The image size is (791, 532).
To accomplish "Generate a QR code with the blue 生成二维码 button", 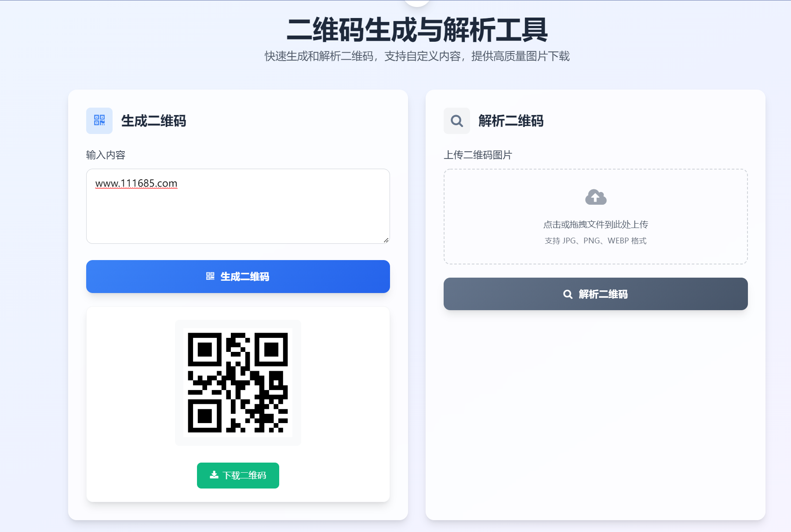I will click(238, 276).
